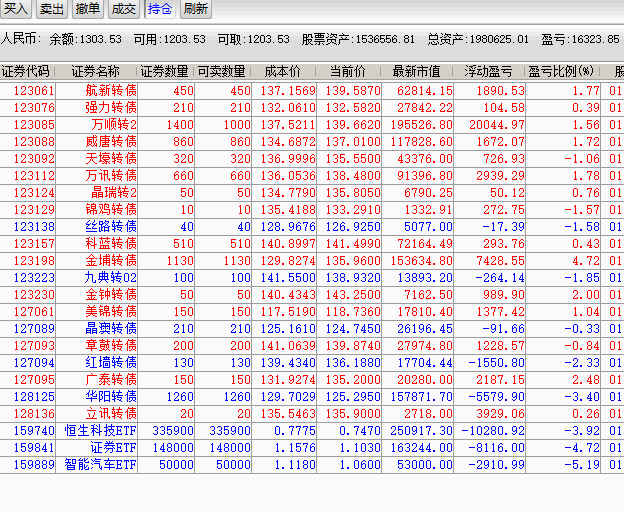Click the 卖出 (Sell) button
Image resolution: width=624 pixels, height=512 pixels.
click(52, 8)
